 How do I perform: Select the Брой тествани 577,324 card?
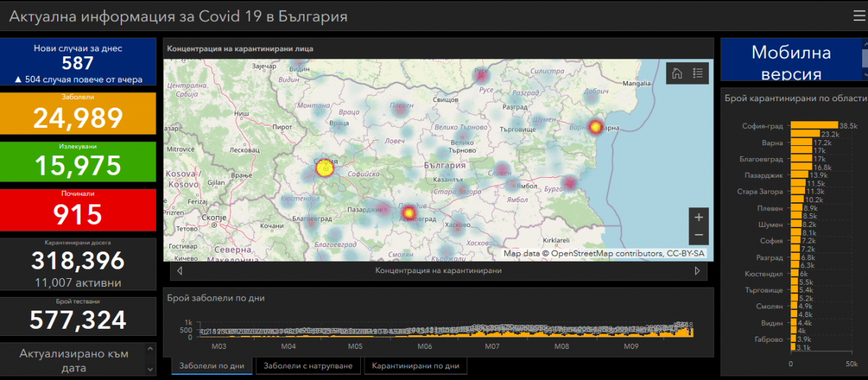click(78, 316)
